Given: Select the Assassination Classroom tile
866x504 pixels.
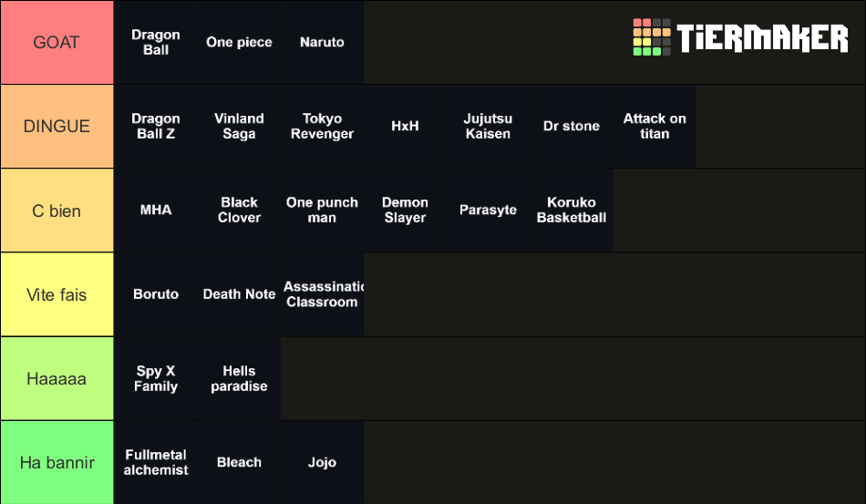Looking at the screenshot, I should [x=322, y=294].
